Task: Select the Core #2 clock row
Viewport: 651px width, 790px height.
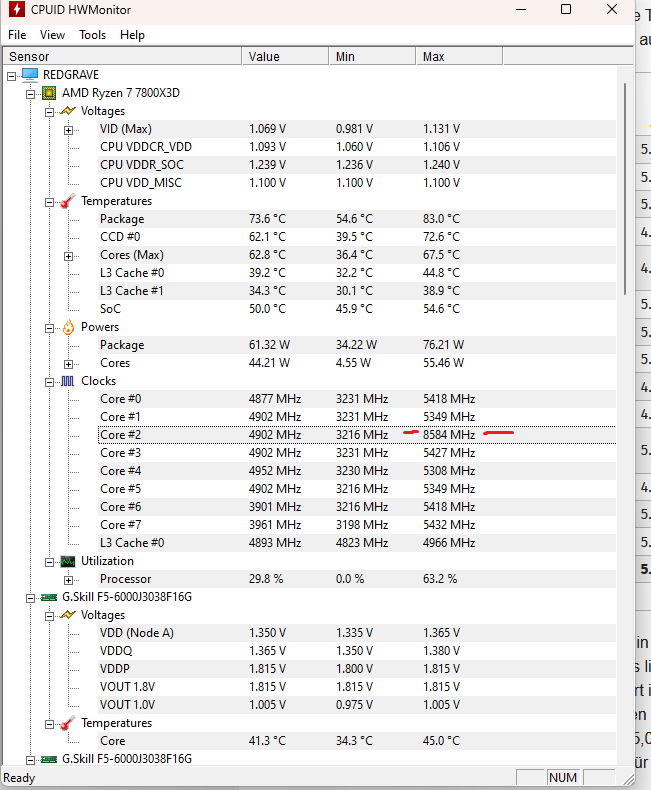Action: point(357,435)
